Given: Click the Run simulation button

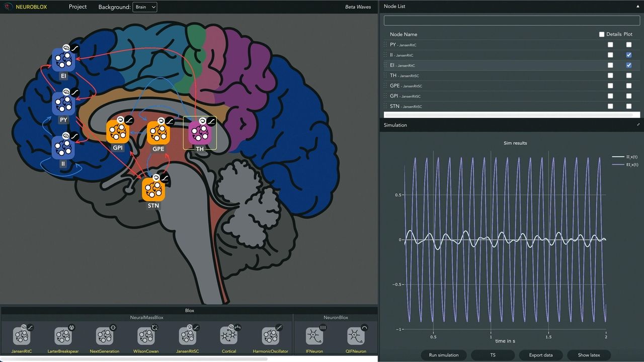Looking at the screenshot, I should pyautogui.click(x=443, y=355).
